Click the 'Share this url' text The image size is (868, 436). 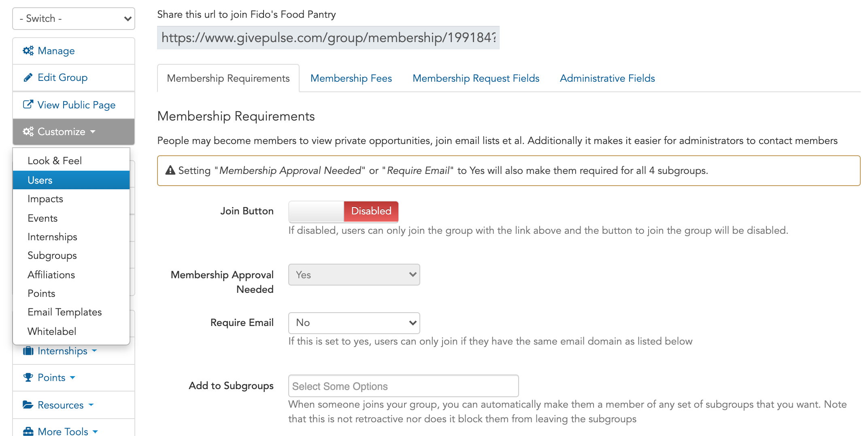coord(247,15)
